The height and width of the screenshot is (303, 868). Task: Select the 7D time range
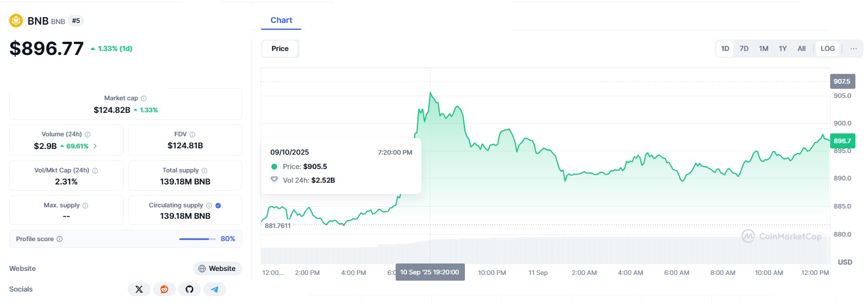(x=744, y=49)
